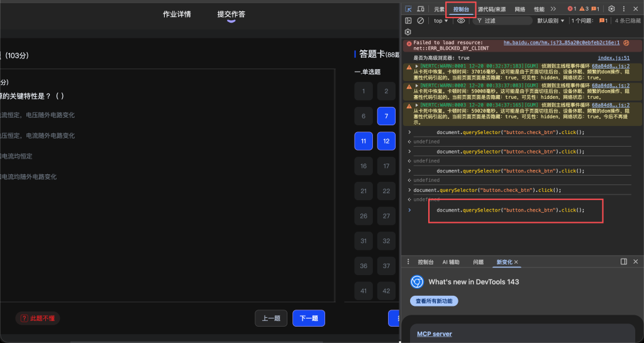Screen dimensions: 644x343
Task: Open the 提交作答 page tab
Action: click(231, 14)
